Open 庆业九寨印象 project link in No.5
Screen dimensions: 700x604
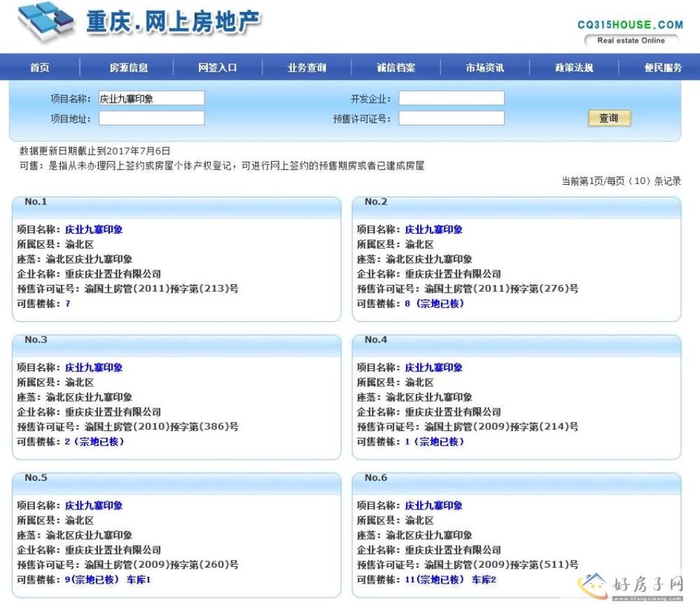click(x=94, y=505)
